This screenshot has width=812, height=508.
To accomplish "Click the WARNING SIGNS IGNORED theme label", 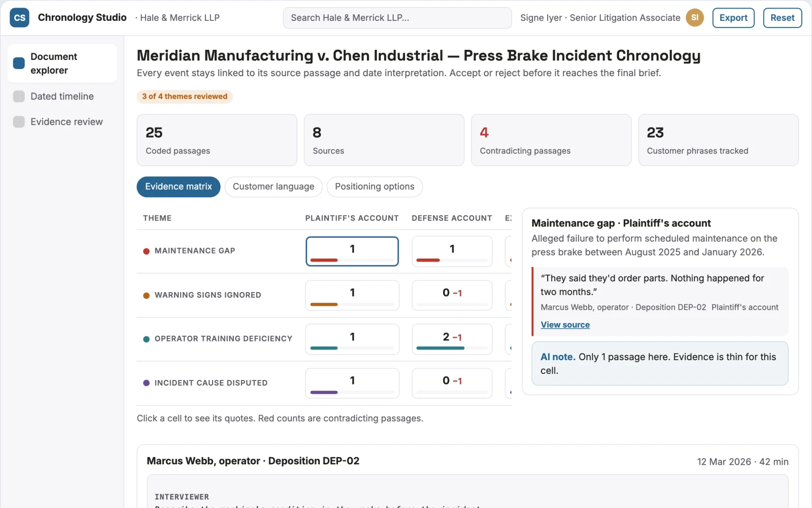I will (x=208, y=295).
